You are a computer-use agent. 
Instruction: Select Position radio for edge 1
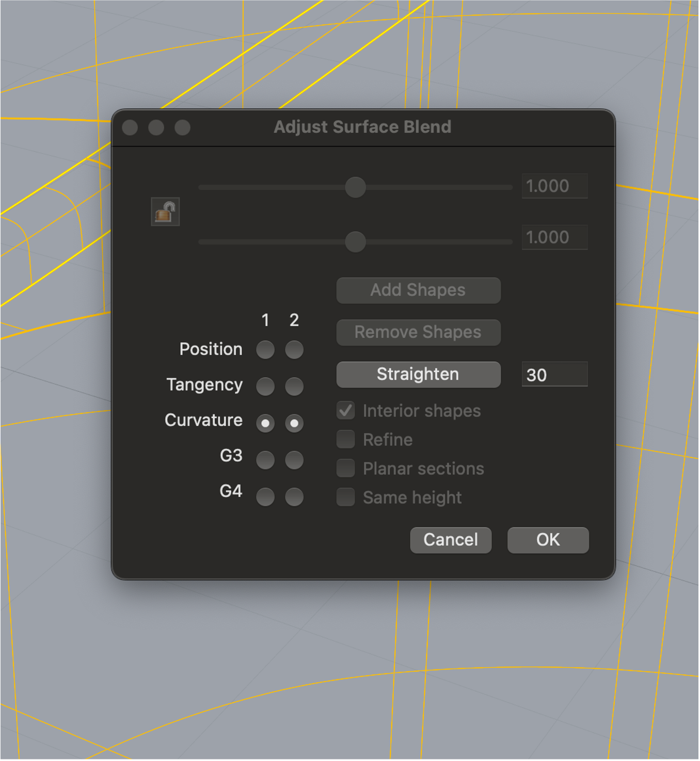click(265, 350)
